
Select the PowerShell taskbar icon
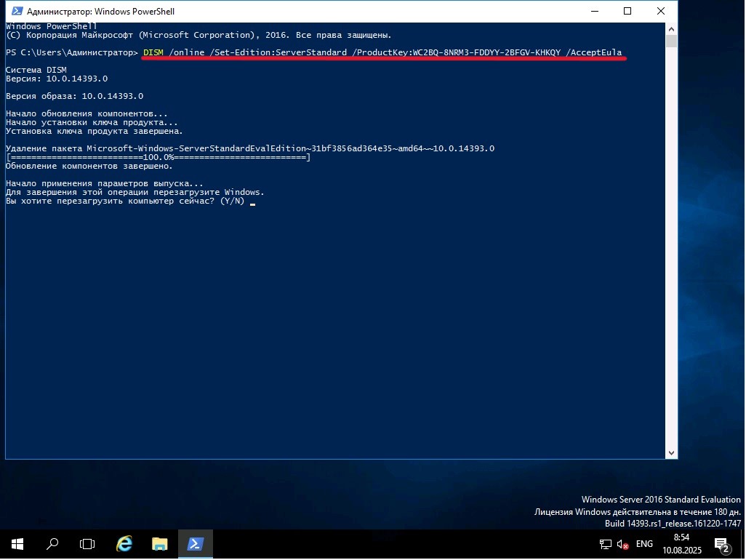(196, 544)
